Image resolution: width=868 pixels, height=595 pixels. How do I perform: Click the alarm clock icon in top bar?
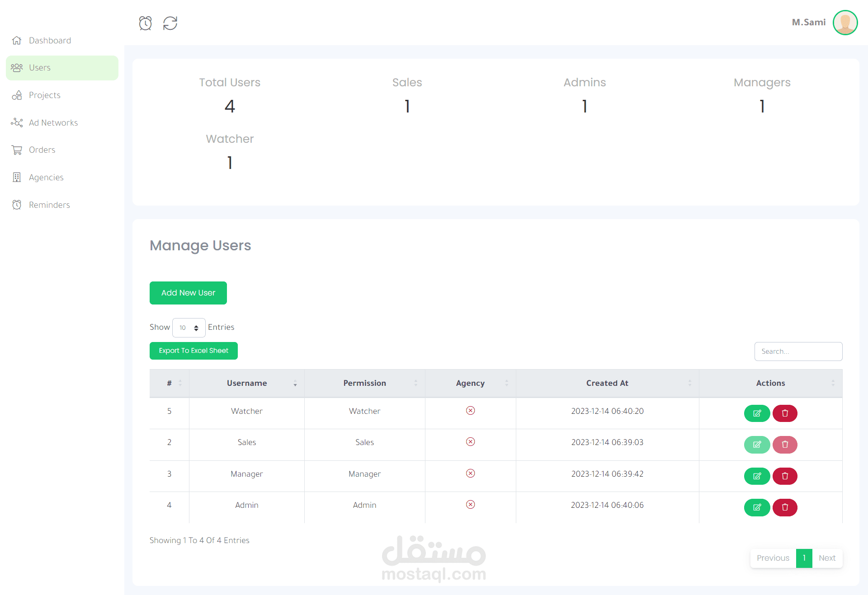pos(145,23)
